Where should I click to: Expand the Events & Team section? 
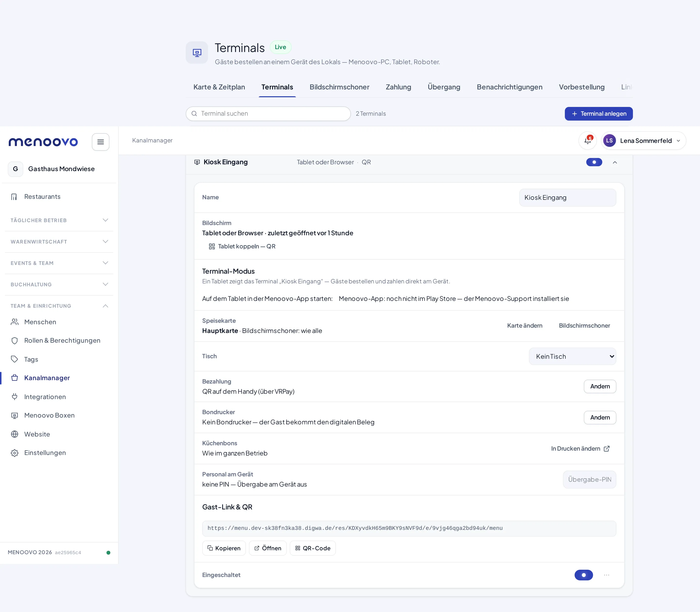point(59,263)
